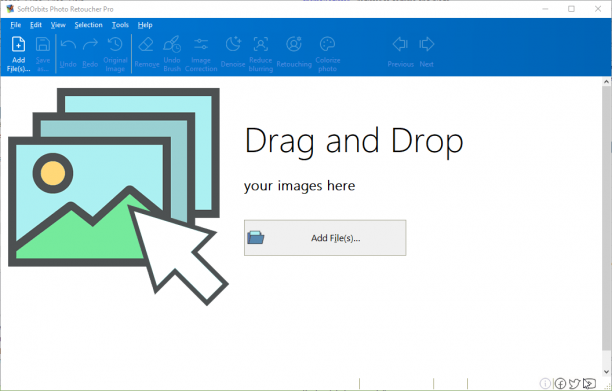Open the File menu
Screen dimensions: 612x391
pyautogui.click(x=16, y=25)
